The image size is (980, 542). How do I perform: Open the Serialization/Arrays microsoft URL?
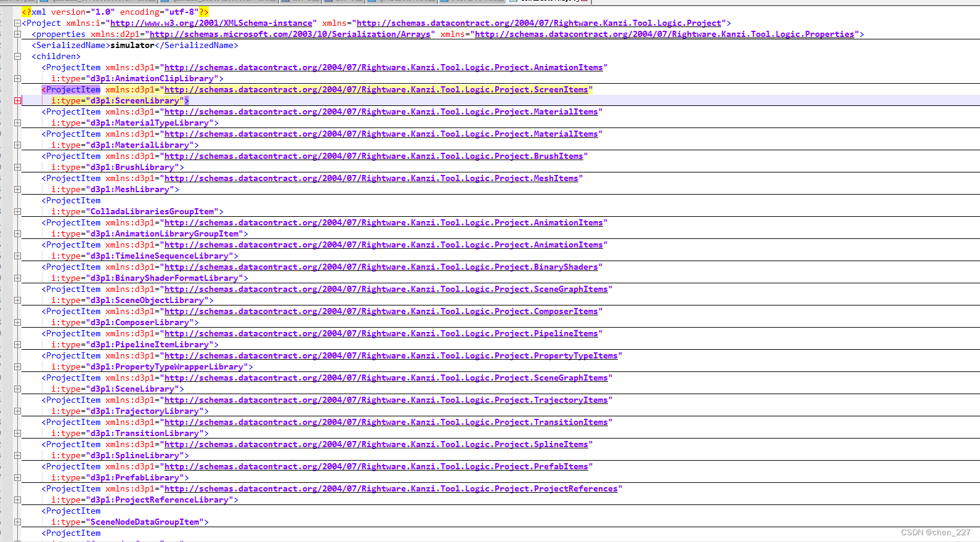[x=290, y=34]
